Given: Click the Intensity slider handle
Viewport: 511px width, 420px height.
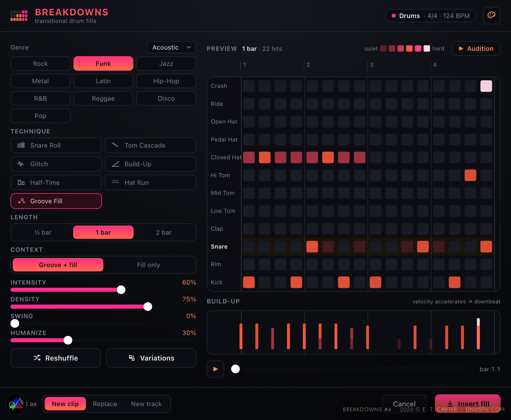Looking at the screenshot, I should 121,290.
